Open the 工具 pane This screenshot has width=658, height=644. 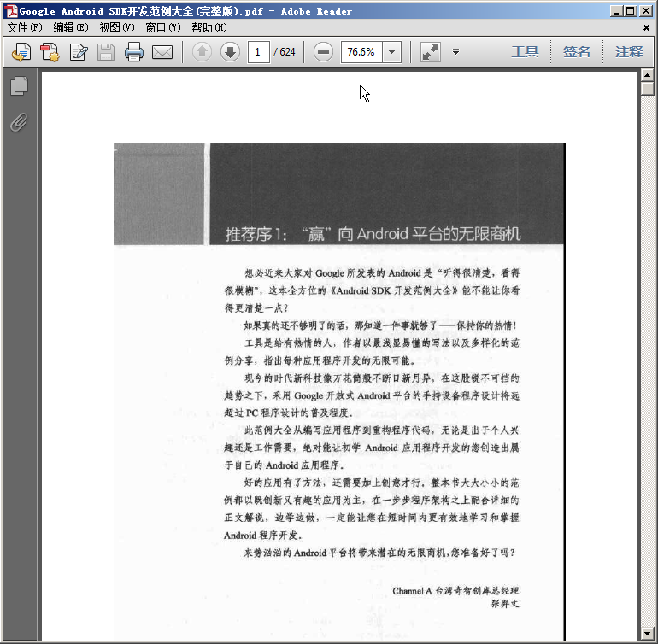(x=525, y=52)
